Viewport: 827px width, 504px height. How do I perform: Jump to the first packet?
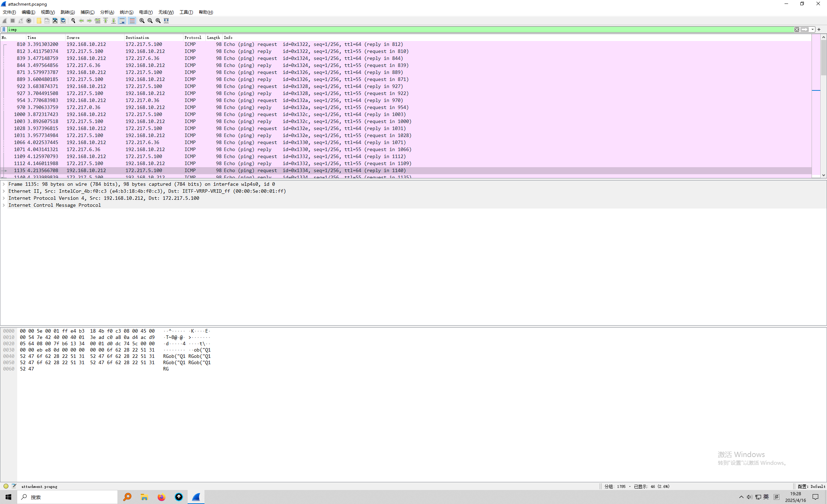[106, 21]
